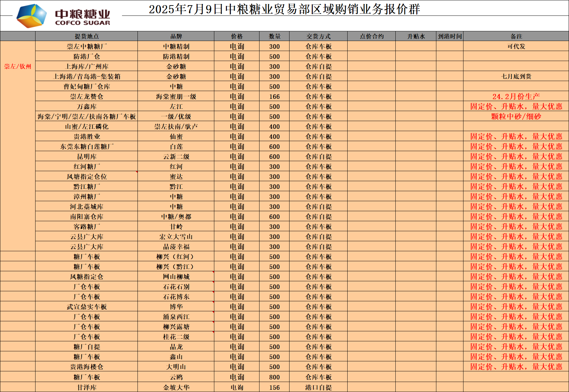Click the 到港时间 column header
569x392 pixels.
click(450, 36)
